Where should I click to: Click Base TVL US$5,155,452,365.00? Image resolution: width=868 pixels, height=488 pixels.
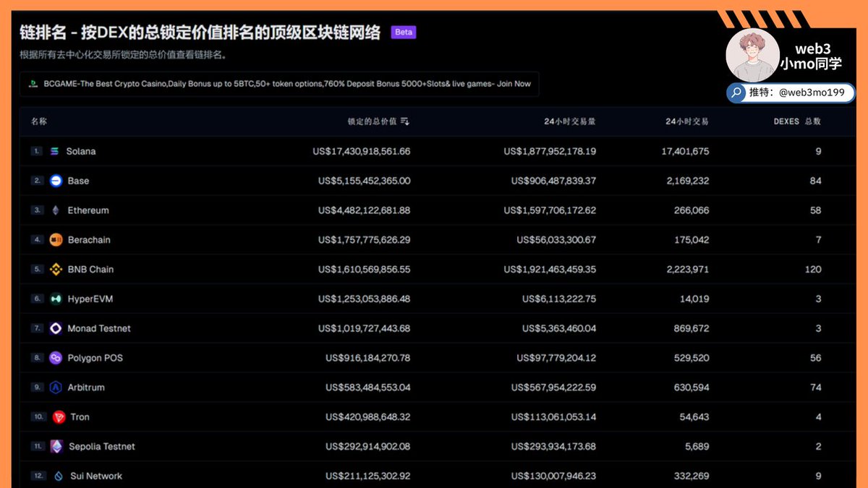point(365,181)
